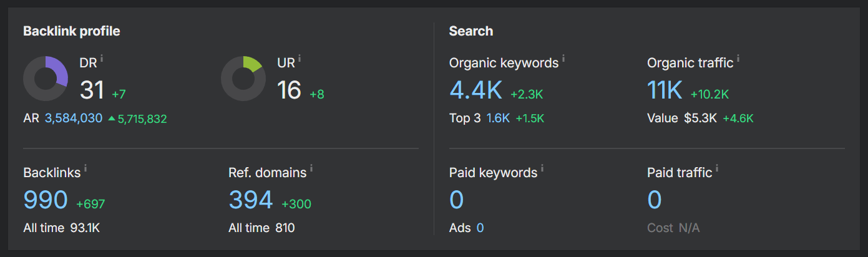Screen dimensions: 868x257
Task: Click the paid traffic 0 value
Action: (x=655, y=200)
